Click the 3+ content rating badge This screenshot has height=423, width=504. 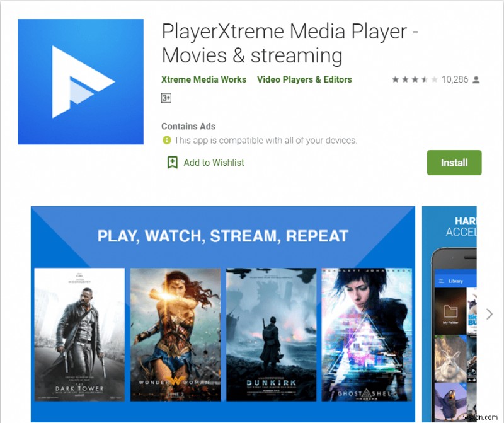click(x=166, y=98)
